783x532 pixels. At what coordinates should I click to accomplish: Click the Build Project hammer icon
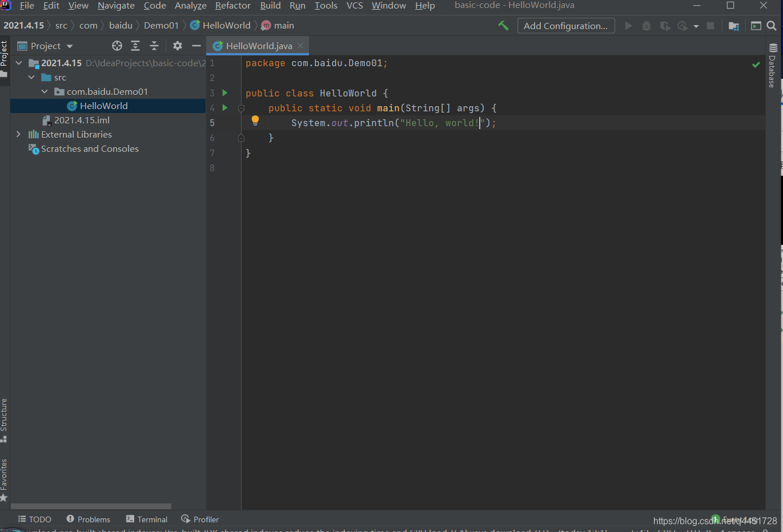coord(503,26)
